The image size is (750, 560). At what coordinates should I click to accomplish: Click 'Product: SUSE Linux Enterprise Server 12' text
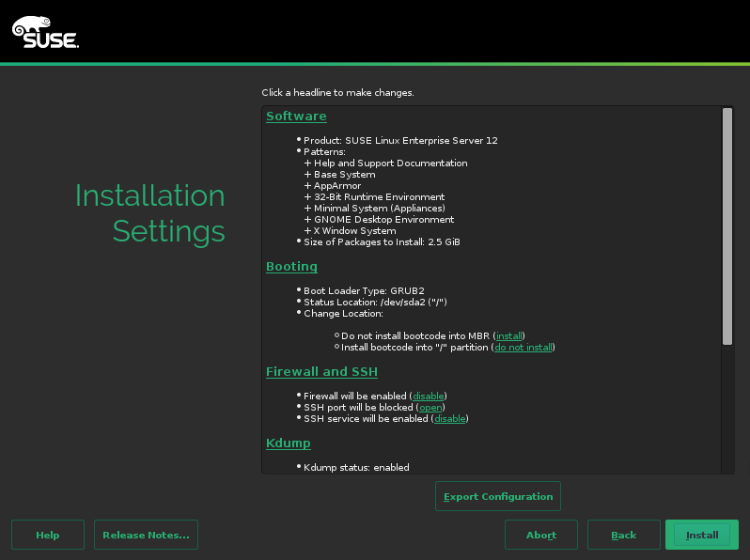(x=400, y=141)
